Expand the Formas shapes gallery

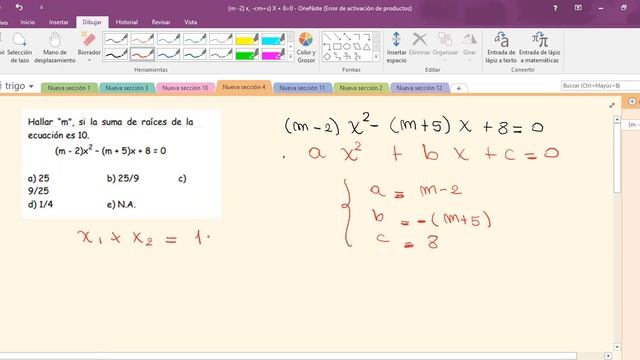point(376,57)
